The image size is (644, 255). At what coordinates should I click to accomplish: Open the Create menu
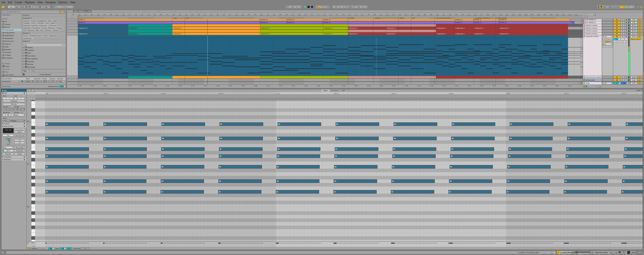coord(18,2)
